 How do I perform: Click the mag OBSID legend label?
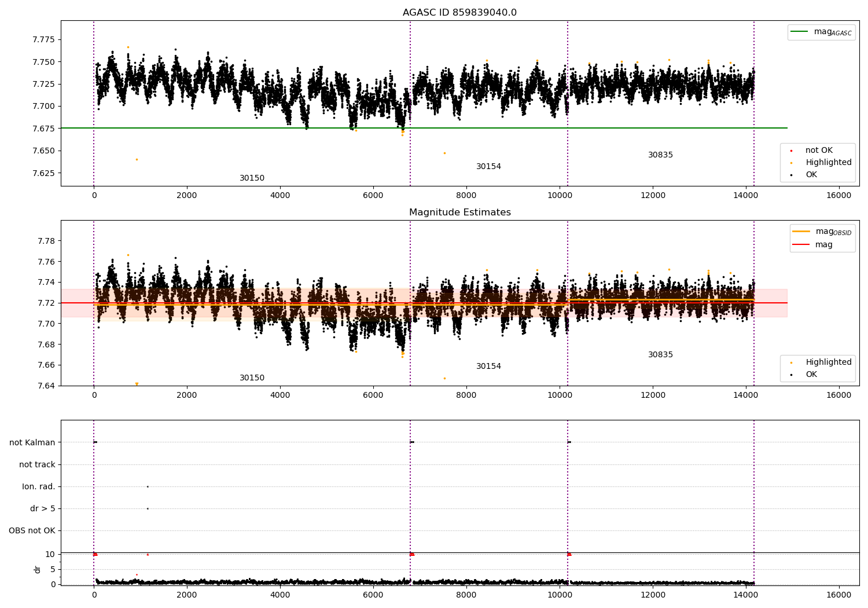point(833,232)
